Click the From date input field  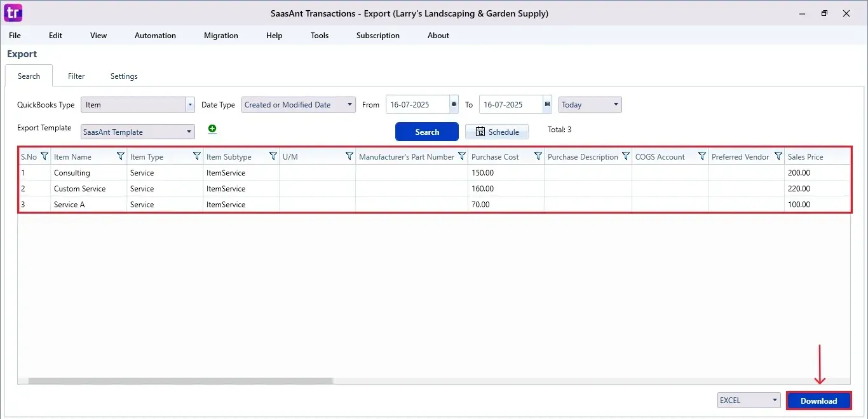coord(417,104)
